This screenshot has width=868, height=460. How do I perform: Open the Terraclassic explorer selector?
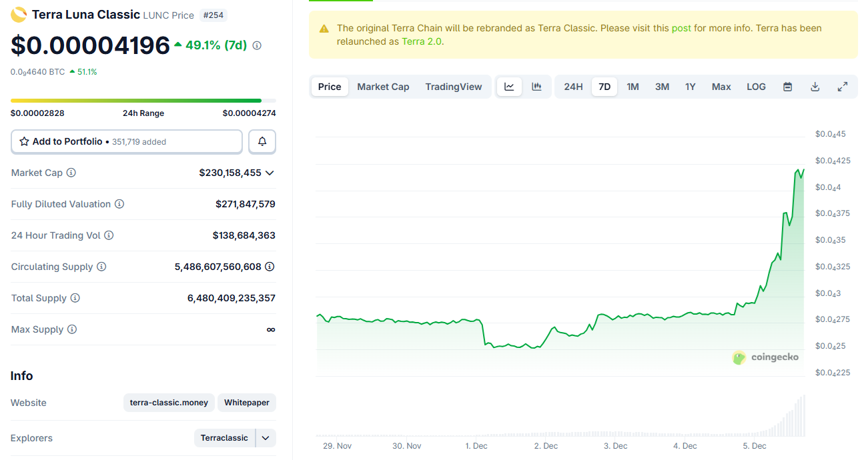tap(224, 438)
